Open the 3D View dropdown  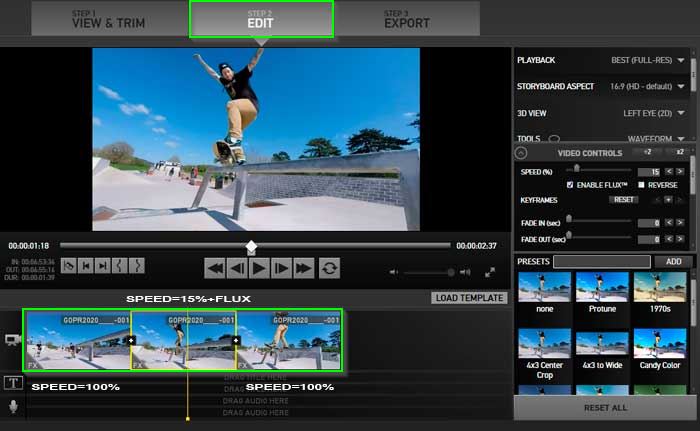tap(680, 113)
